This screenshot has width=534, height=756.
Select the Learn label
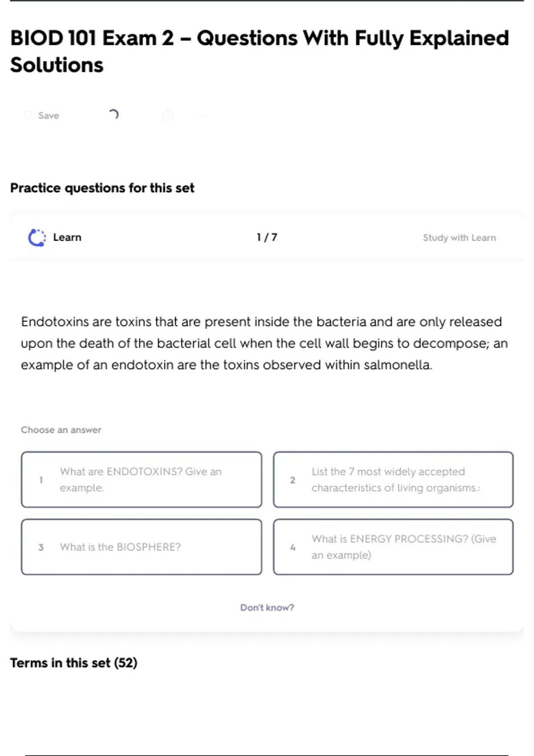click(x=67, y=237)
